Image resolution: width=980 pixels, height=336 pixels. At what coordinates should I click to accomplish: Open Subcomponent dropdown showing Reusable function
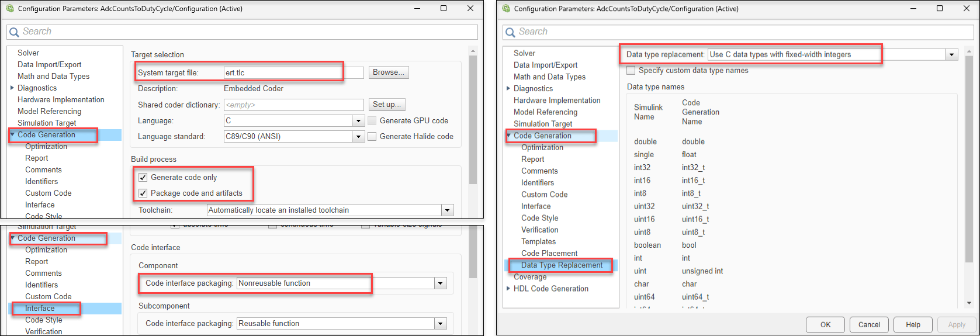click(x=440, y=324)
